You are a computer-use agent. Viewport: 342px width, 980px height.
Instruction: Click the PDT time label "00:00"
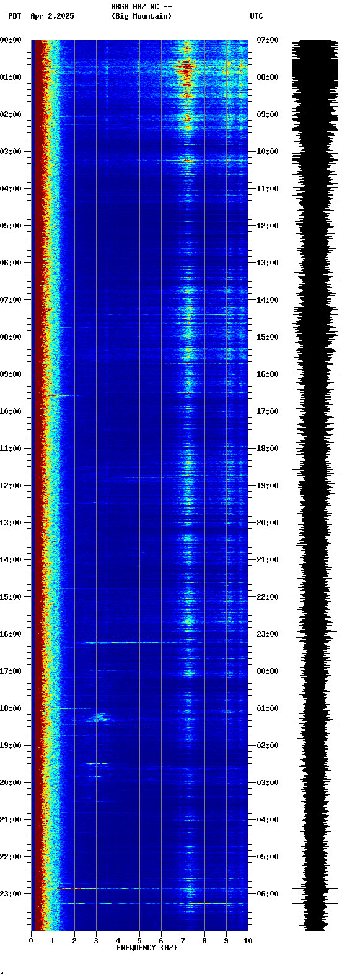point(11,40)
